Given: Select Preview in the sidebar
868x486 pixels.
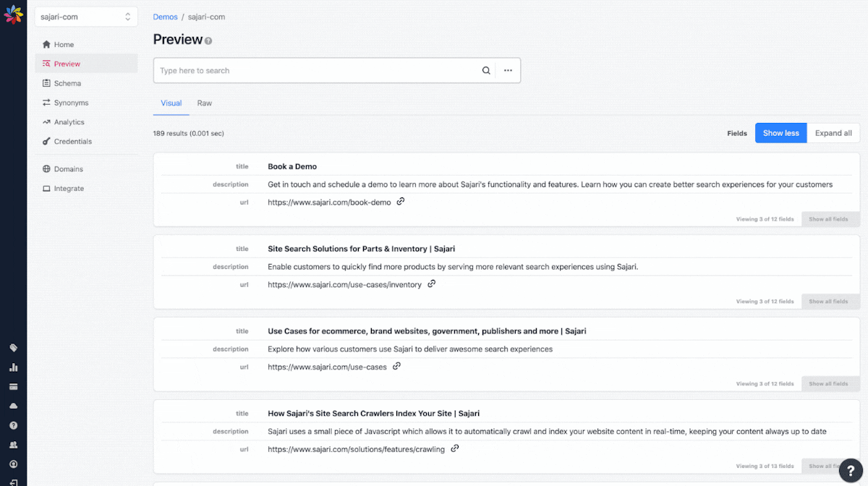Looking at the screenshot, I should (86, 64).
